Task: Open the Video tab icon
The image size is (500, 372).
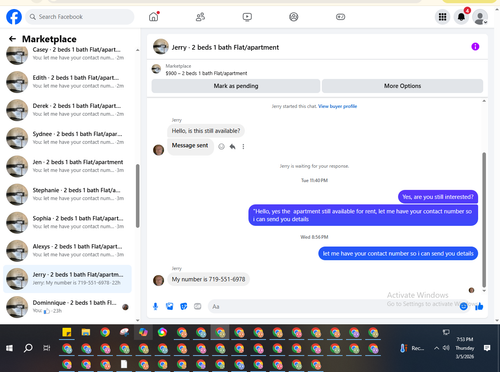Action: coord(247,17)
